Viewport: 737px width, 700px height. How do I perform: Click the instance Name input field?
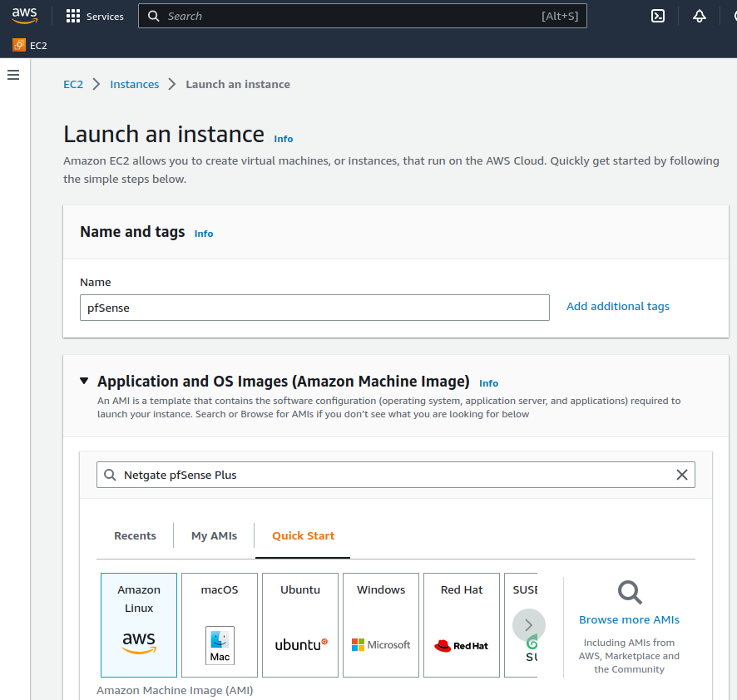coord(314,308)
